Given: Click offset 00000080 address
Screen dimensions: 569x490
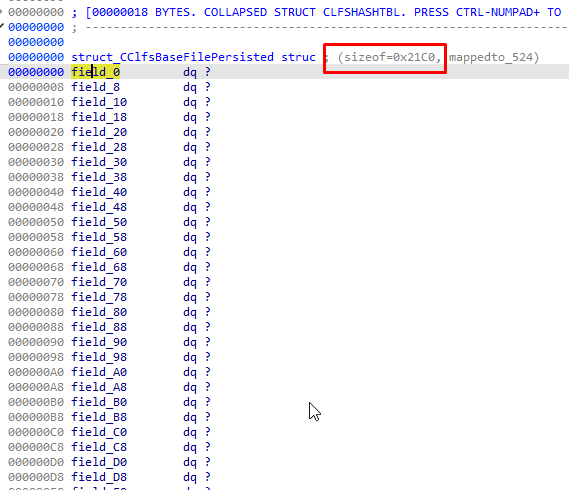Looking at the screenshot, I should [x=36, y=312].
